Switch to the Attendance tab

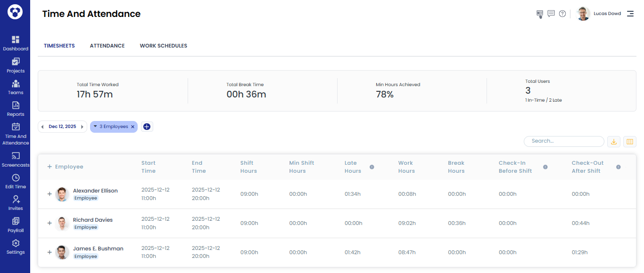pyautogui.click(x=107, y=46)
